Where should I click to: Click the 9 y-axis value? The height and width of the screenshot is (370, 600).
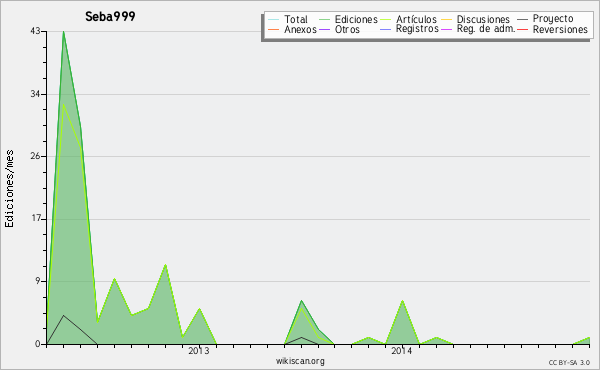(38, 281)
